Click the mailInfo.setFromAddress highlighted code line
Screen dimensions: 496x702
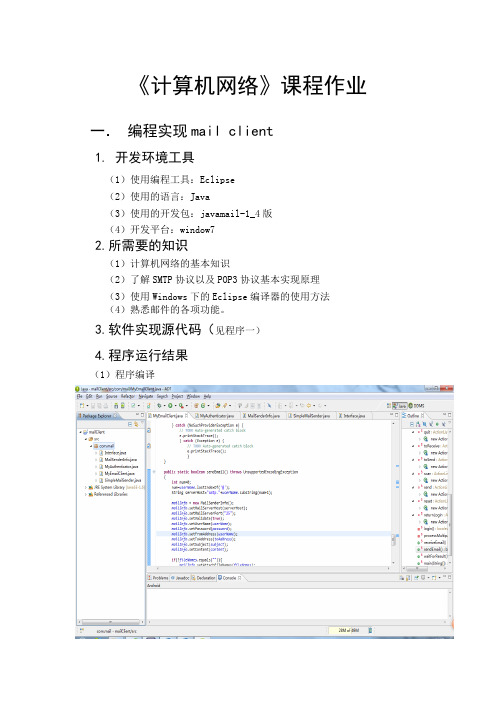coord(204,534)
